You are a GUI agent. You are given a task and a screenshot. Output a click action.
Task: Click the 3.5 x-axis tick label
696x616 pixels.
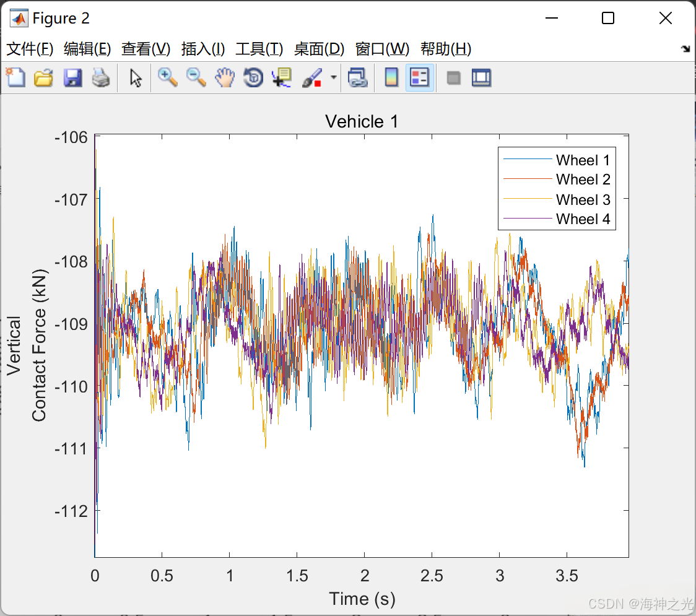tap(567, 576)
